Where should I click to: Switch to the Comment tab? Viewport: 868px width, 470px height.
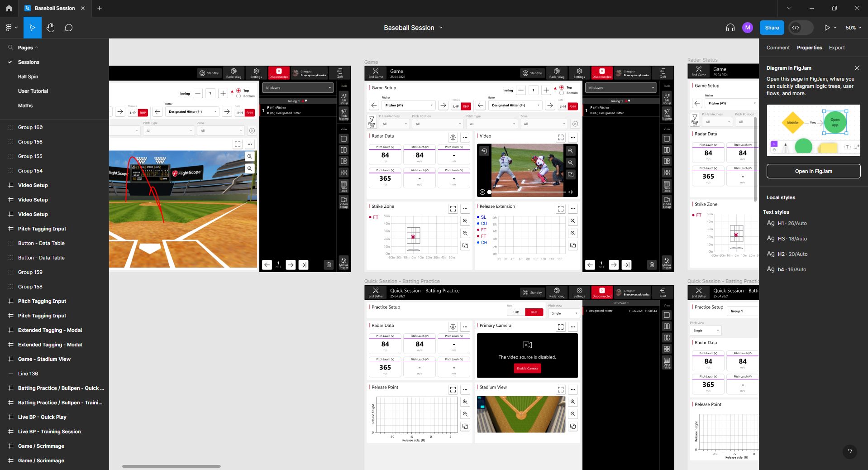coord(777,48)
